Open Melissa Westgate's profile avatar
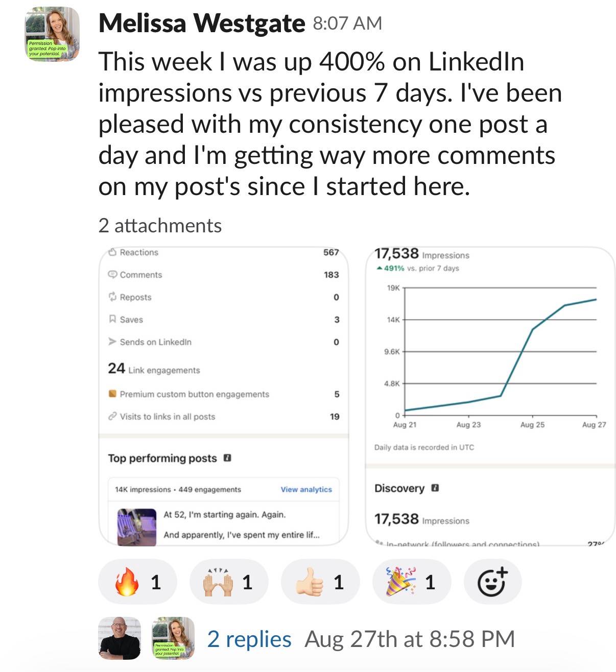 [52, 34]
